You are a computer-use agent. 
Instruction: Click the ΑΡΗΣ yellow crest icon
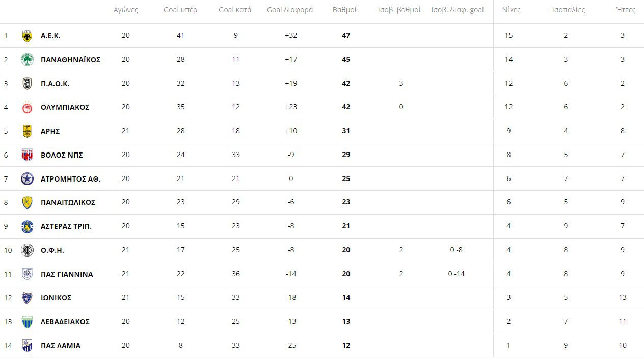click(x=27, y=131)
